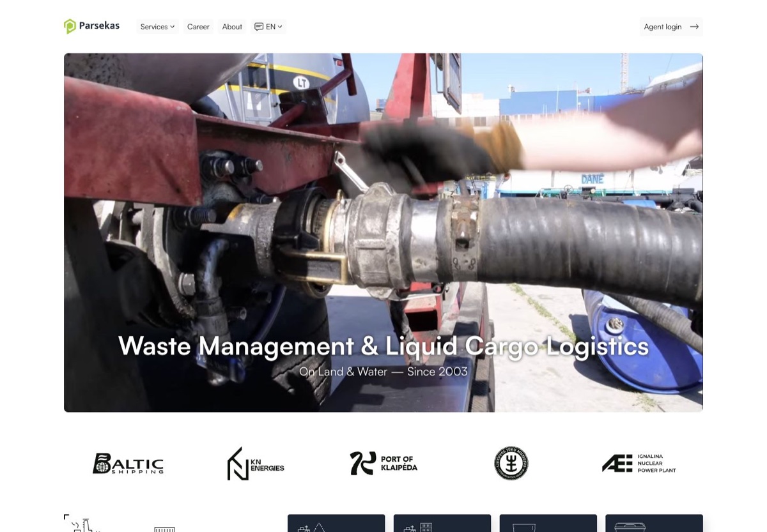This screenshot has width=767, height=532.
Task: Click the Parsekas brand name
Action: point(99,26)
